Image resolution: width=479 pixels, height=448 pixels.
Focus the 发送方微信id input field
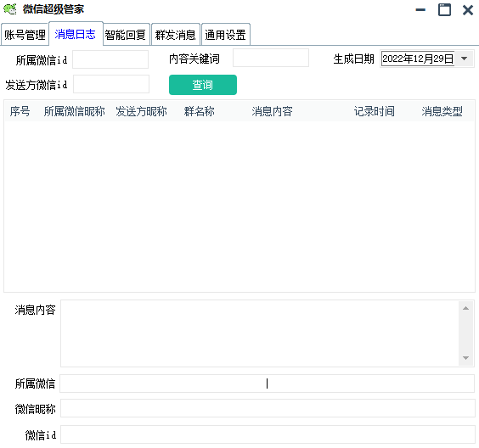tap(111, 84)
